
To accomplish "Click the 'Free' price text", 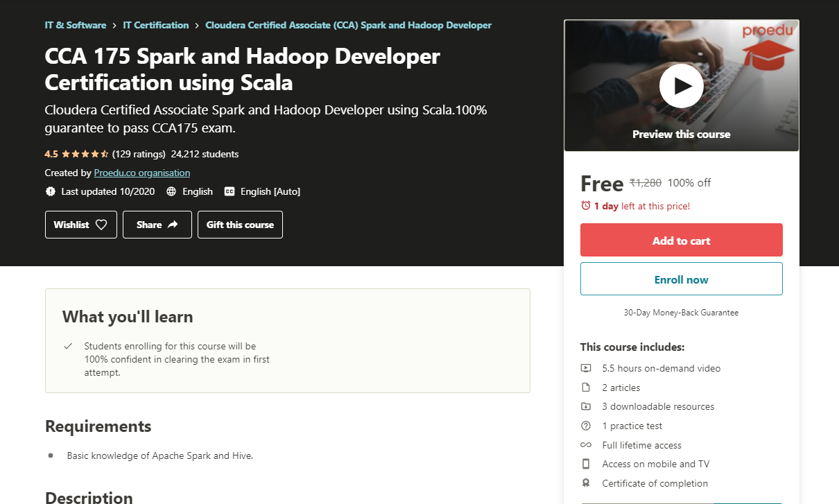I will 602,184.
